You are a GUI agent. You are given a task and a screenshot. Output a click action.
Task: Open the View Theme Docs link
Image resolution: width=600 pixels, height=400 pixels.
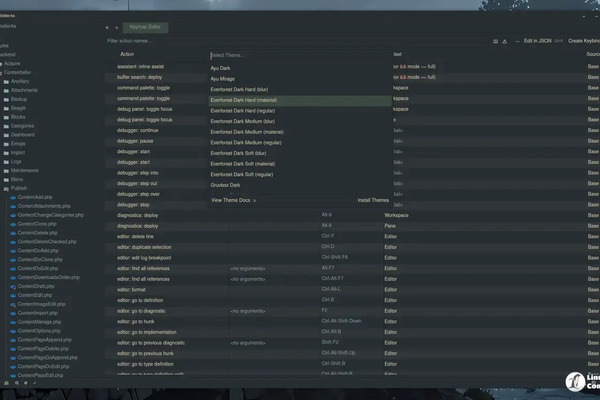(x=232, y=200)
